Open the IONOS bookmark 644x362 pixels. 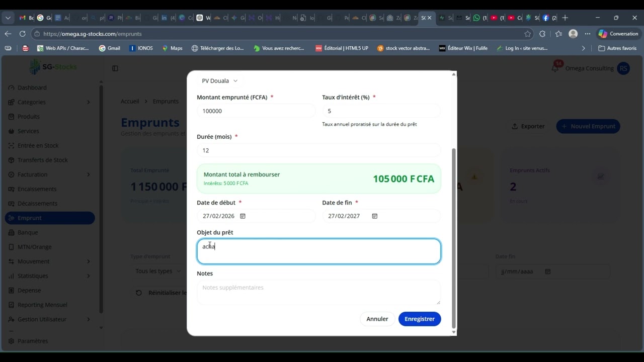pyautogui.click(x=141, y=48)
